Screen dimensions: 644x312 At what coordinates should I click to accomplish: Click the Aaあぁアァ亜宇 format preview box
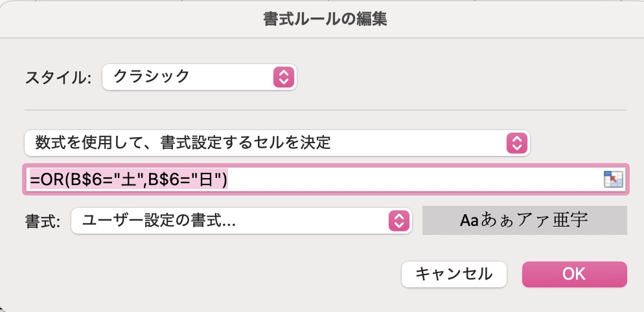[x=525, y=221]
